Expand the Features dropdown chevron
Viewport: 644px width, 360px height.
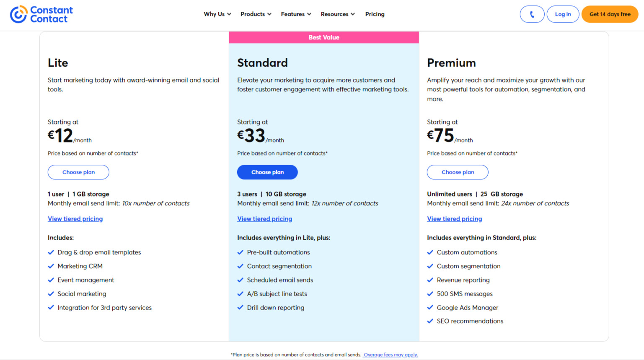tap(309, 14)
